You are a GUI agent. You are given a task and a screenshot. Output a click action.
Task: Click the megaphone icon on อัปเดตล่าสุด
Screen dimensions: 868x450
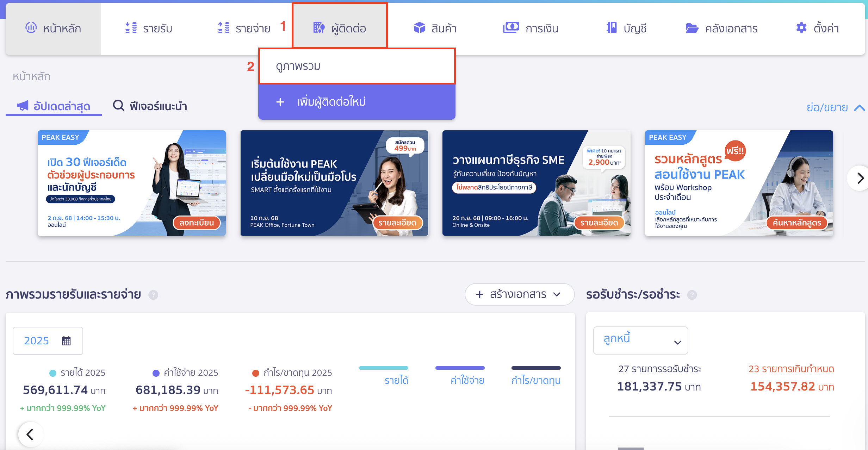tap(23, 105)
